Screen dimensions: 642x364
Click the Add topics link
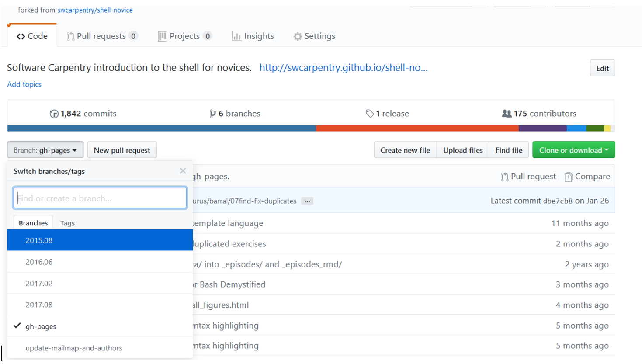(x=24, y=84)
